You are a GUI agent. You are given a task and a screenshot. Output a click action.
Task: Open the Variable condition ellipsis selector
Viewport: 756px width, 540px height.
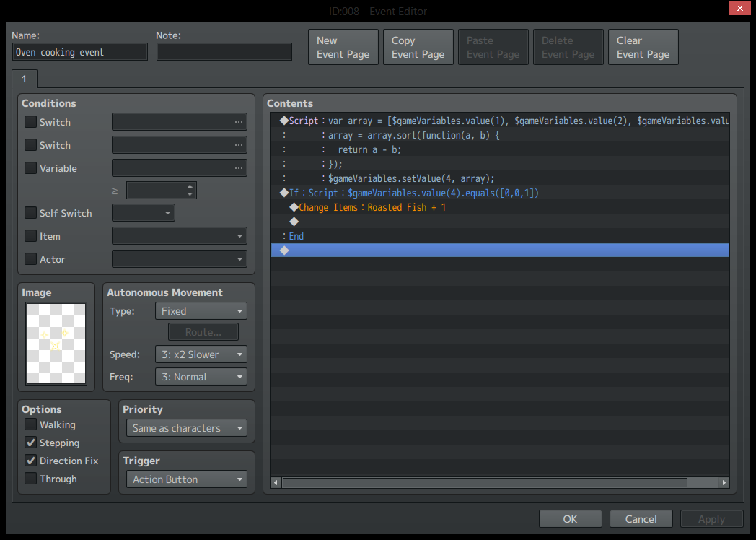pyautogui.click(x=239, y=168)
